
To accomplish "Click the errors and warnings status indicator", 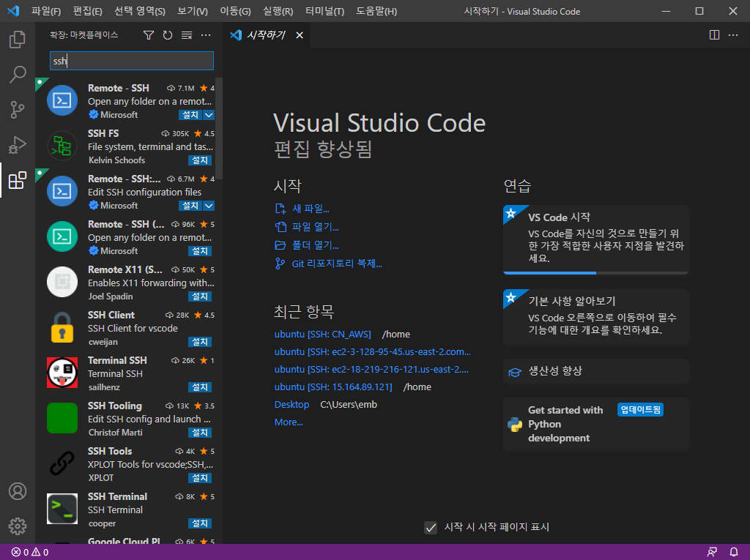I will (29, 553).
